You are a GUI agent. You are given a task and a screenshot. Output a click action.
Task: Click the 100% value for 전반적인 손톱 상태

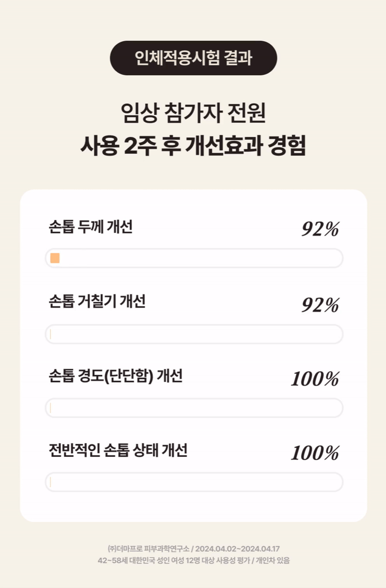click(x=315, y=454)
